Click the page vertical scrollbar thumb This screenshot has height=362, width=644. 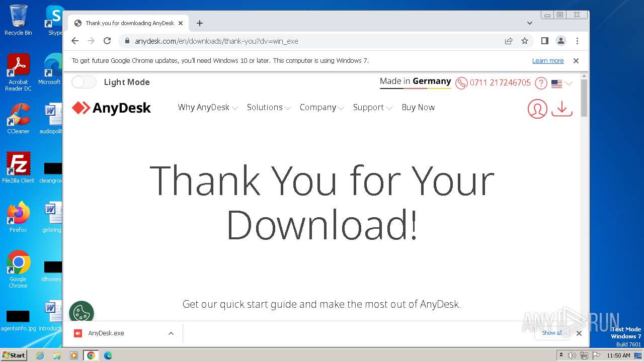[x=584, y=98]
